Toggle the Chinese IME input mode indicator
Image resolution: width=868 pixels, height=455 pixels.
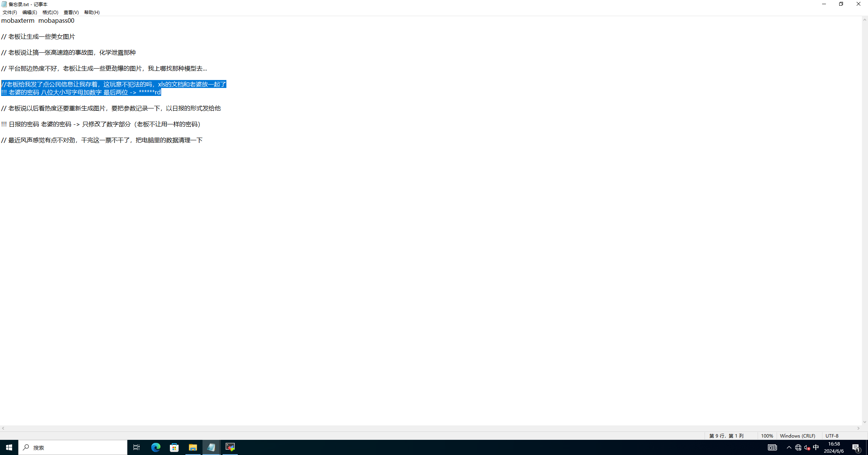(816, 447)
